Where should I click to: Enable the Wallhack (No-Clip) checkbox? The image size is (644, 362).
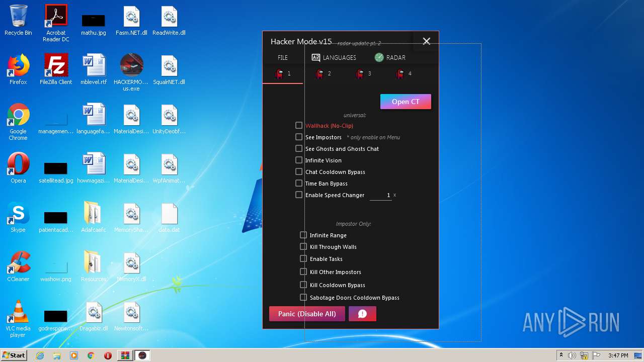tap(299, 125)
